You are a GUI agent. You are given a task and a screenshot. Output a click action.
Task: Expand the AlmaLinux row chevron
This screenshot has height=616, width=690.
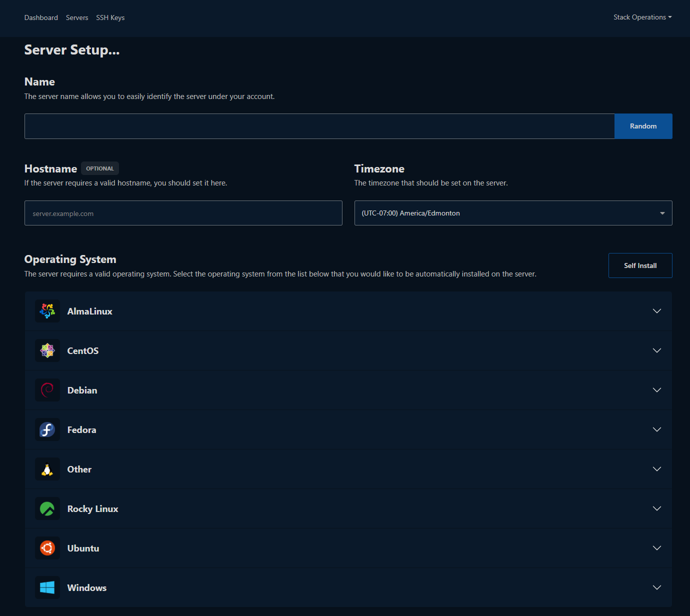[656, 311]
